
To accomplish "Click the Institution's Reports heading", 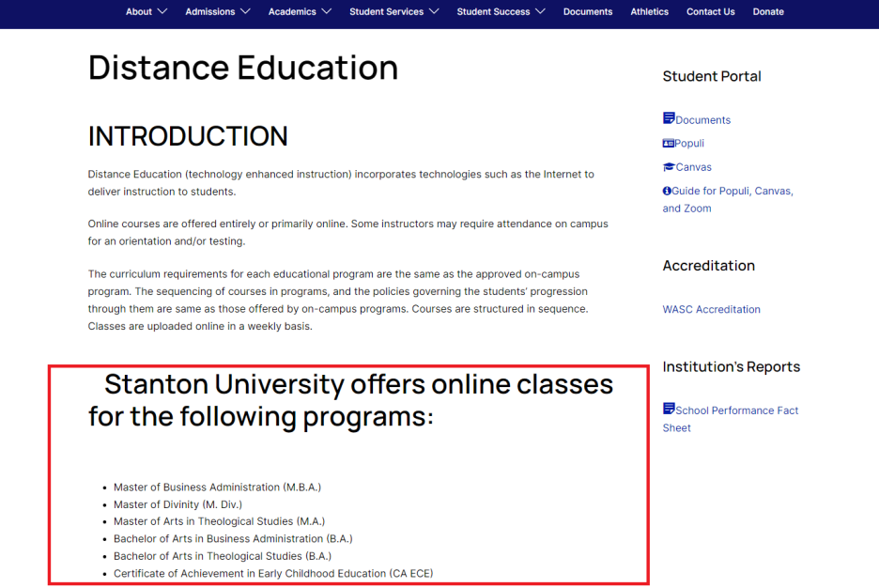I will [x=732, y=366].
